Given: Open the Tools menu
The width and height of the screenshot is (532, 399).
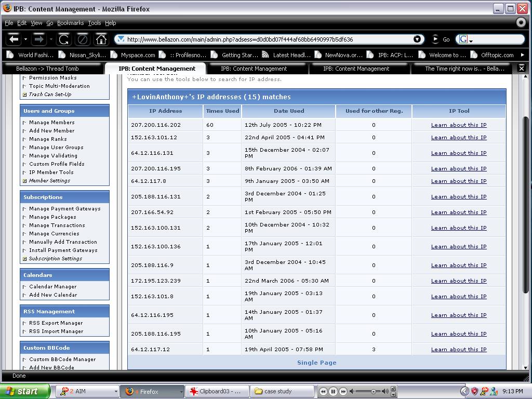Looking at the screenshot, I should coord(94,23).
